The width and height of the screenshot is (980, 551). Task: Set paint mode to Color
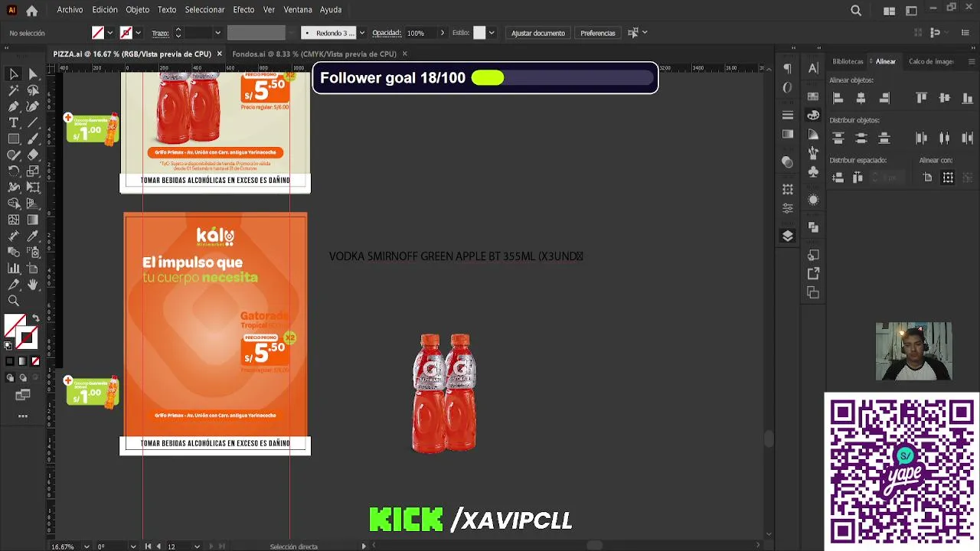pyautogui.click(x=9, y=361)
